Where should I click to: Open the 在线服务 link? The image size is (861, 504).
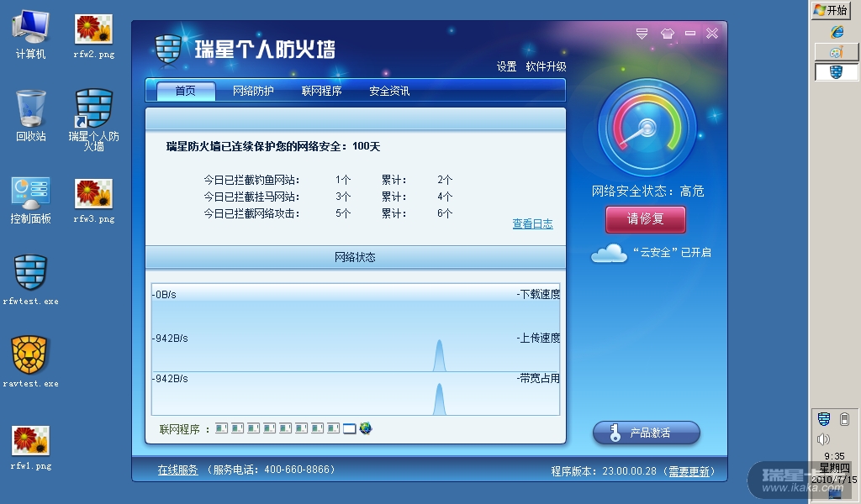click(178, 470)
